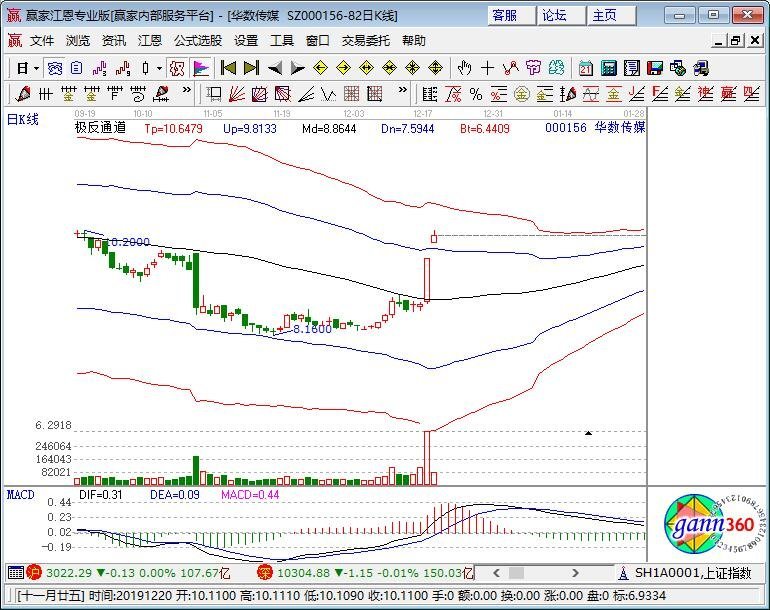Expand the candlestick chart type dropdown arrow
Viewport: 770px width, 610px height.
pyautogui.click(x=160, y=68)
